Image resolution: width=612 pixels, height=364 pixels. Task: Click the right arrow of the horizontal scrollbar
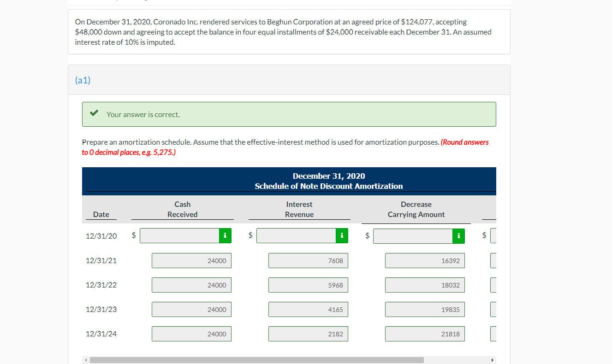coord(493,360)
